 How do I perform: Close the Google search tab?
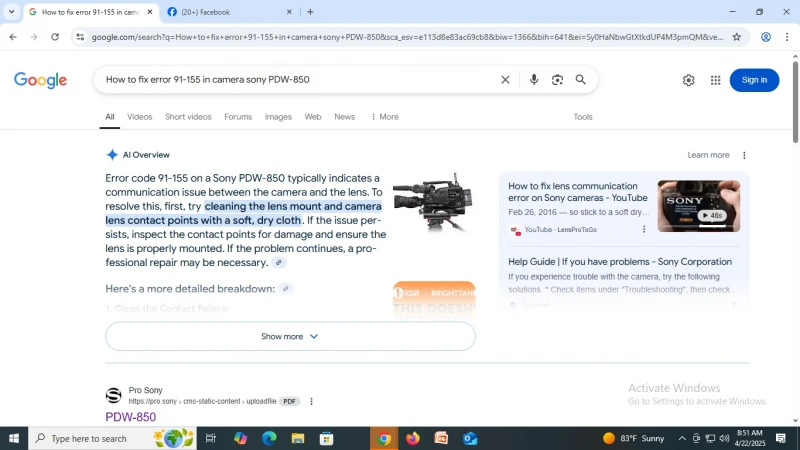tap(149, 12)
